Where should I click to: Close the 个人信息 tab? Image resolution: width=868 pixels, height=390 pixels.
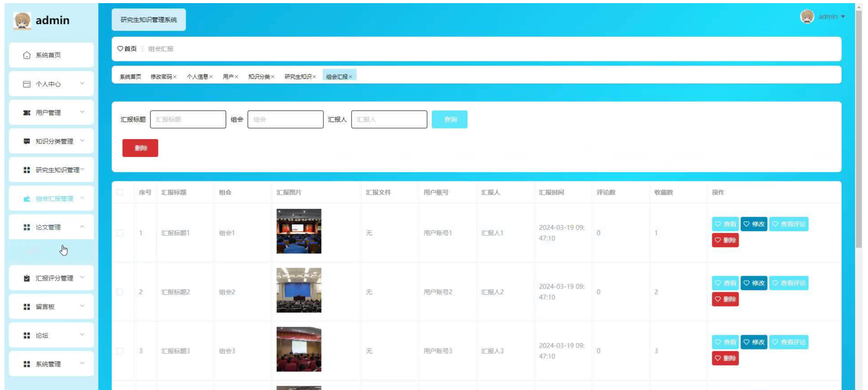coord(211,77)
